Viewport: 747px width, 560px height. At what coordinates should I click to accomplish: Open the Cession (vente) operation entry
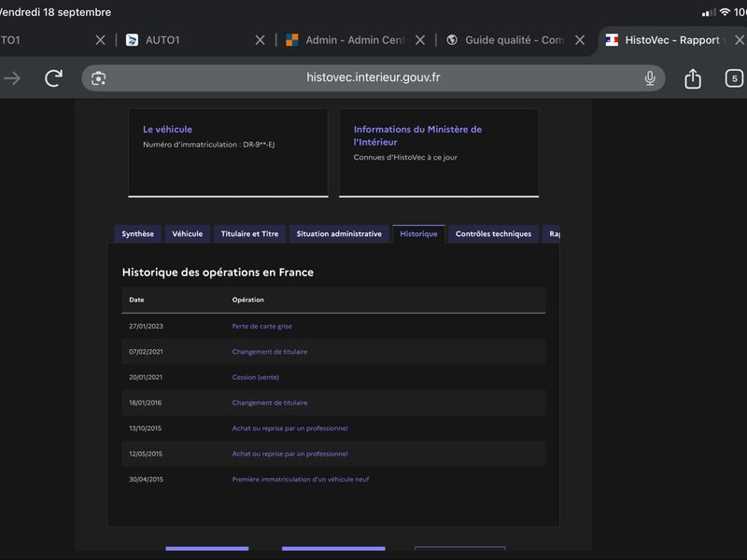point(255,377)
